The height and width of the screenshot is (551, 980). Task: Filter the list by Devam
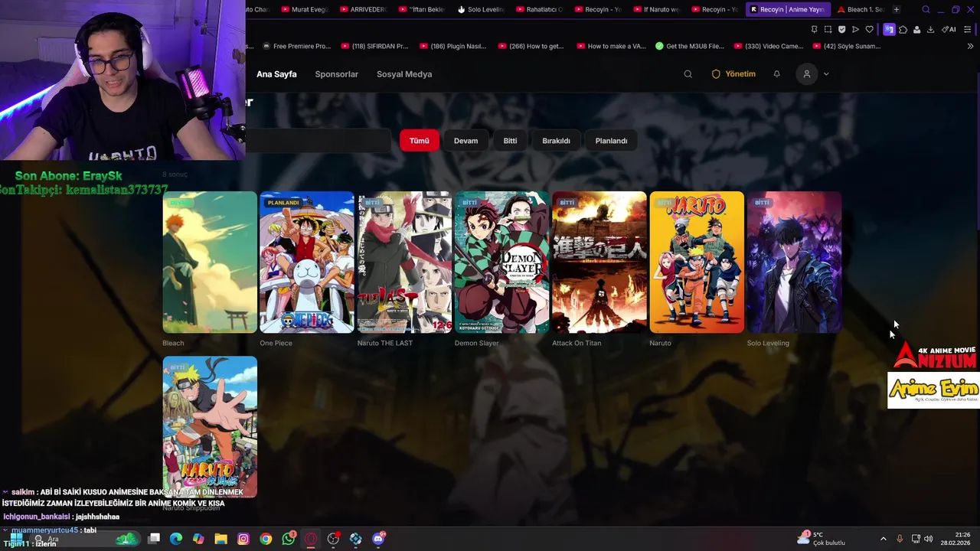tap(465, 141)
